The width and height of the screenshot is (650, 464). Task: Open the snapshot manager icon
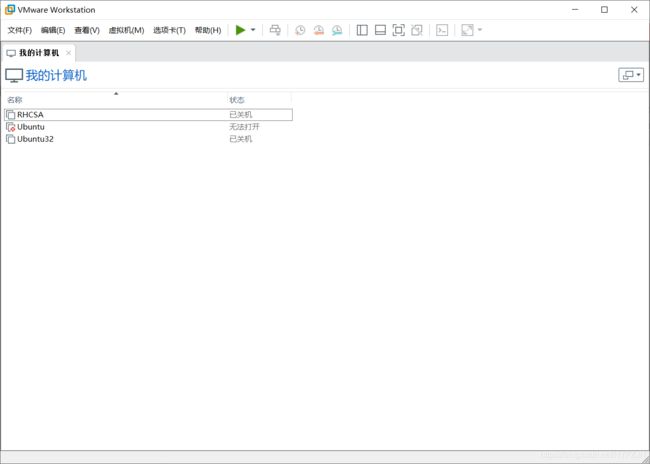click(337, 30)
